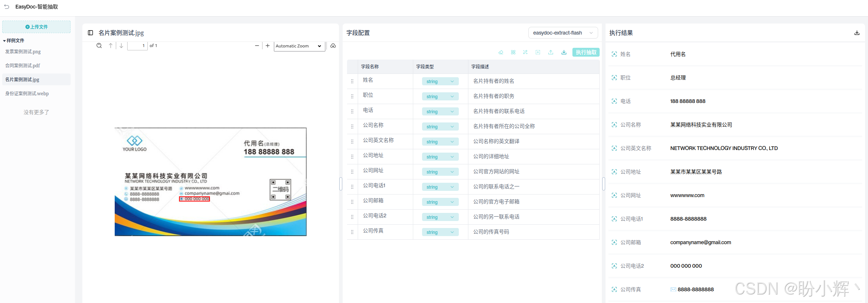Open the type dropdown for 公司名称 row
Image resolution: width=868 pixels, height=303 pixels.
coord(440,126)
